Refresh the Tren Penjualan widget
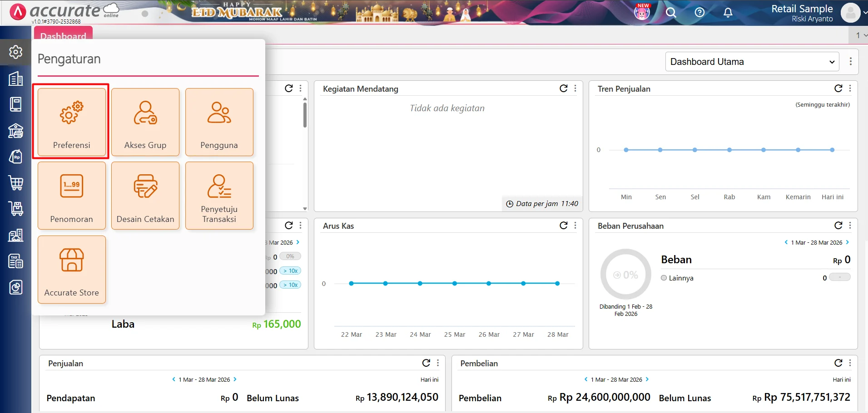 pos(838,88)
